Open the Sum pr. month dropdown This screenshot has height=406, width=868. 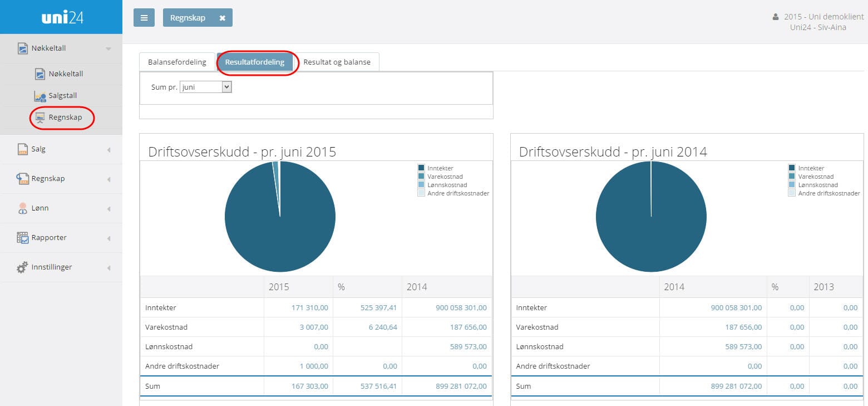[205, 87]
